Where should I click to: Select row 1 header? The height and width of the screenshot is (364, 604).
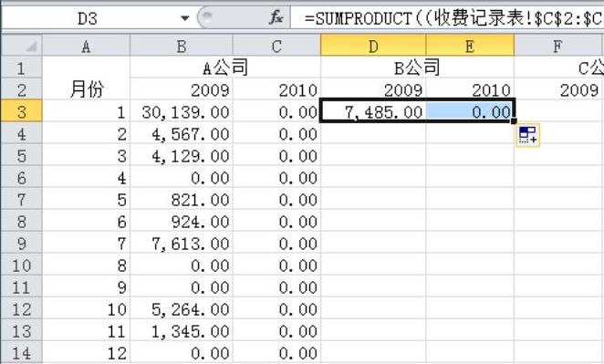point(22,68)
